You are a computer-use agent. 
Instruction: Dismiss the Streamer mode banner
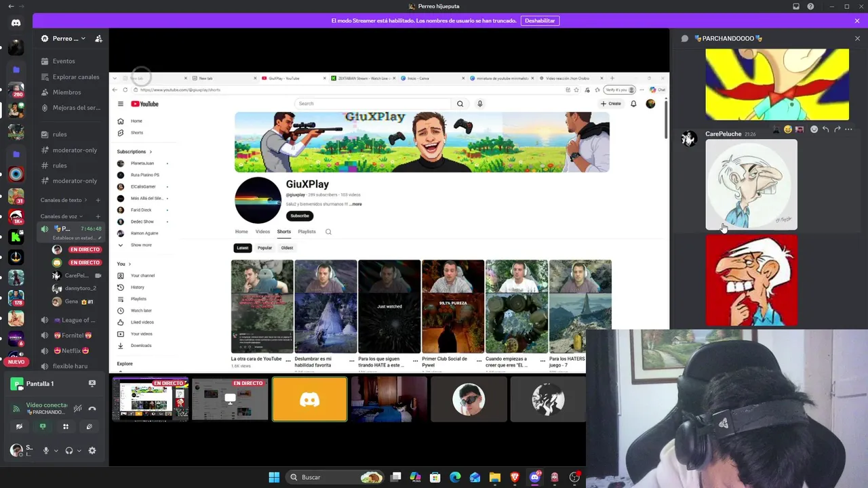[857, 21]
